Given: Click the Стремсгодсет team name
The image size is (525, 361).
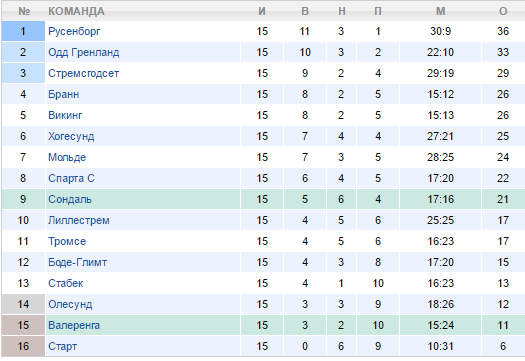Looking at the screenshot, I should tap(83, 73).
